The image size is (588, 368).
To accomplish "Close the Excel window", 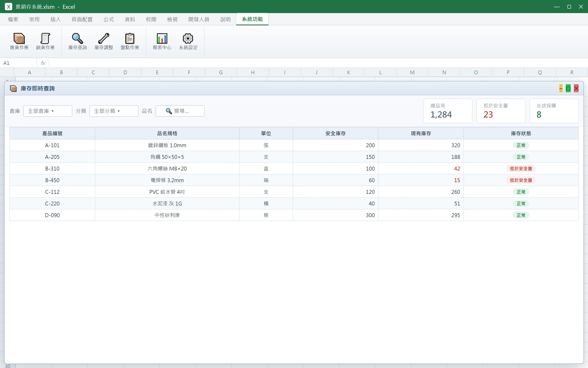I will tap(581, 7).
